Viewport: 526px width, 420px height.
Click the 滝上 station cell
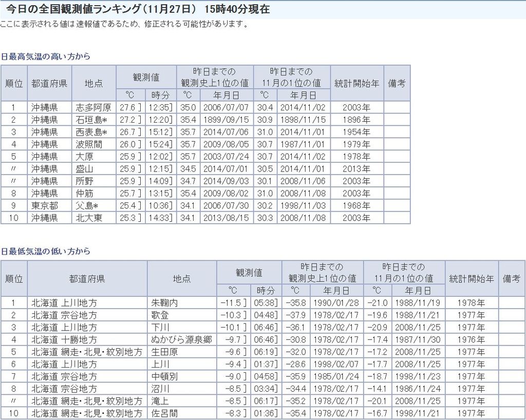182,401
